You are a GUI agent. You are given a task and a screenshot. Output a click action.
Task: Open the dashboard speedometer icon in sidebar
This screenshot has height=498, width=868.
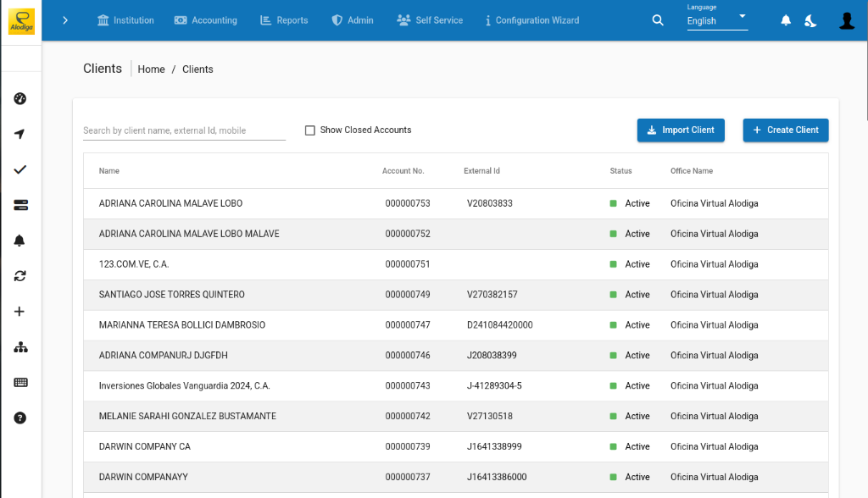(19, 98)
